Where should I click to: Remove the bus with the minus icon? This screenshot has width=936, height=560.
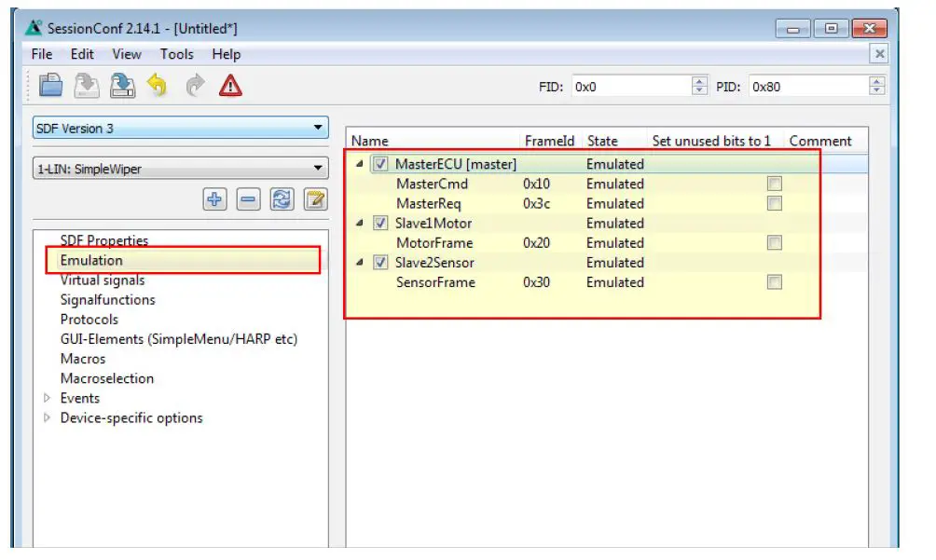[x=248, y=198]
